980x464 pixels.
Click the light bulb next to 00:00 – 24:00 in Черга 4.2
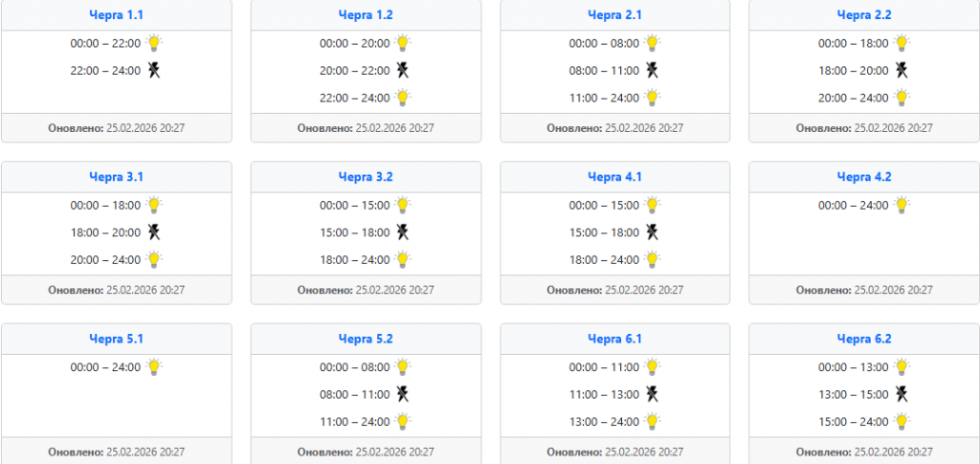902,205
